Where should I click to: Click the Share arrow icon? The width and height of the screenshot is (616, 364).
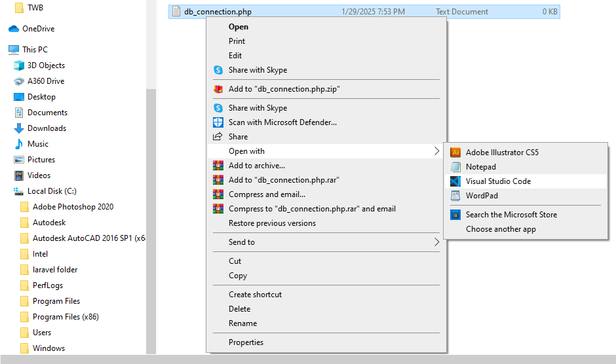click(x=218, y=137)
